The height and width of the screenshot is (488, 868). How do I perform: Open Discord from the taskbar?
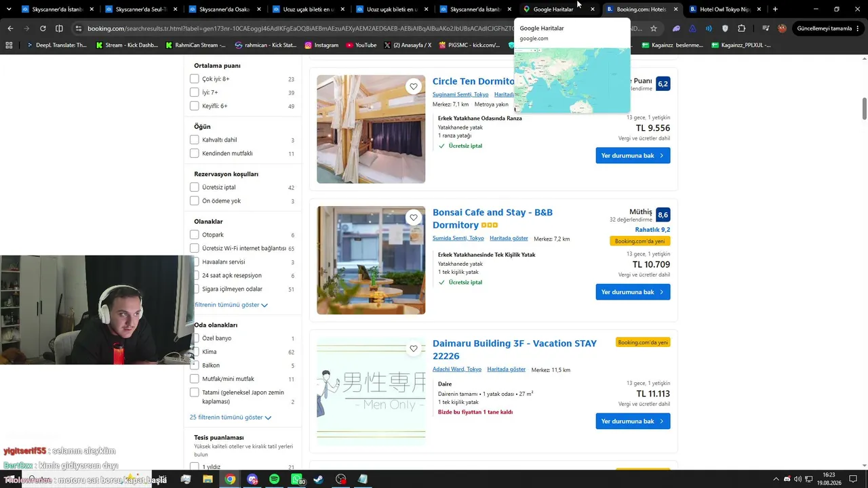click(252, 479)
